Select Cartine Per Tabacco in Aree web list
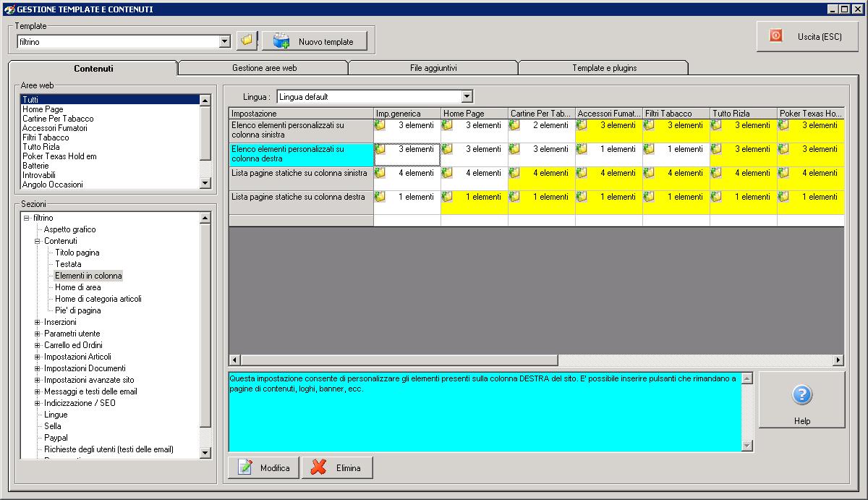Viewport: 868px width, 500px height. tap(110, 119)
